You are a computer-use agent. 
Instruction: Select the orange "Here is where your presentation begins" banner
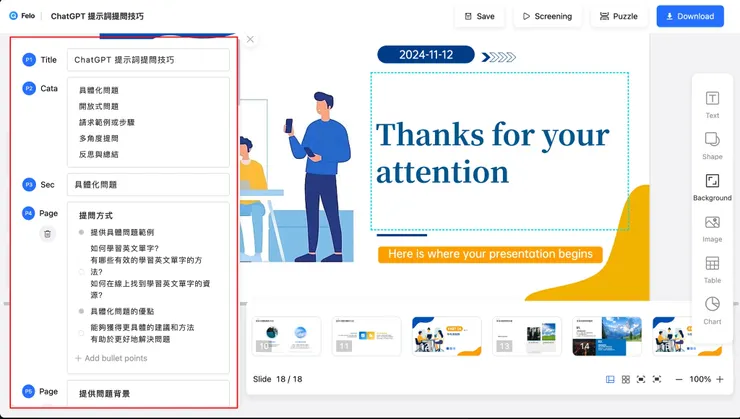tap(490, 254)
